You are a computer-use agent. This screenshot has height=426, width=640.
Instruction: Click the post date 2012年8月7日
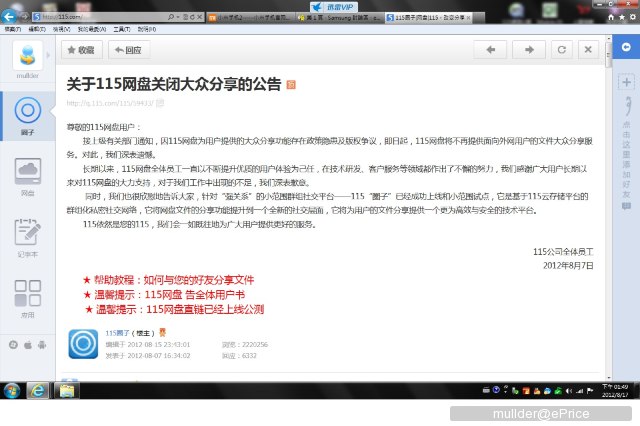tap(568, 266)
